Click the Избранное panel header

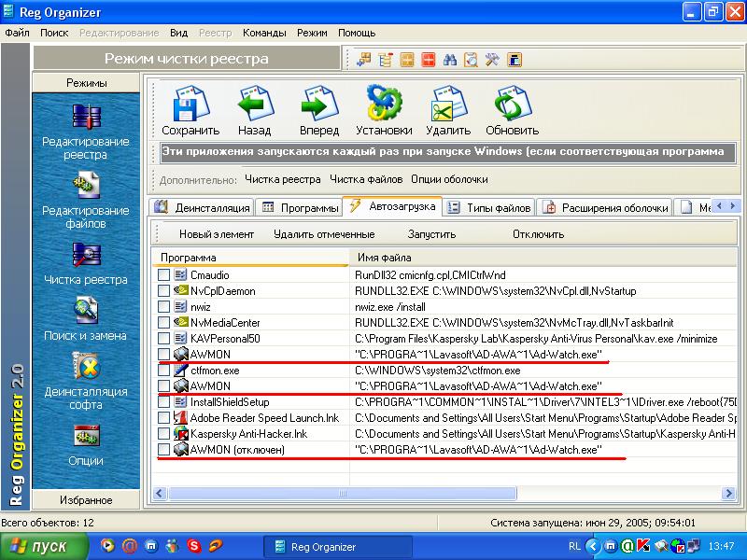pos(86,500)
